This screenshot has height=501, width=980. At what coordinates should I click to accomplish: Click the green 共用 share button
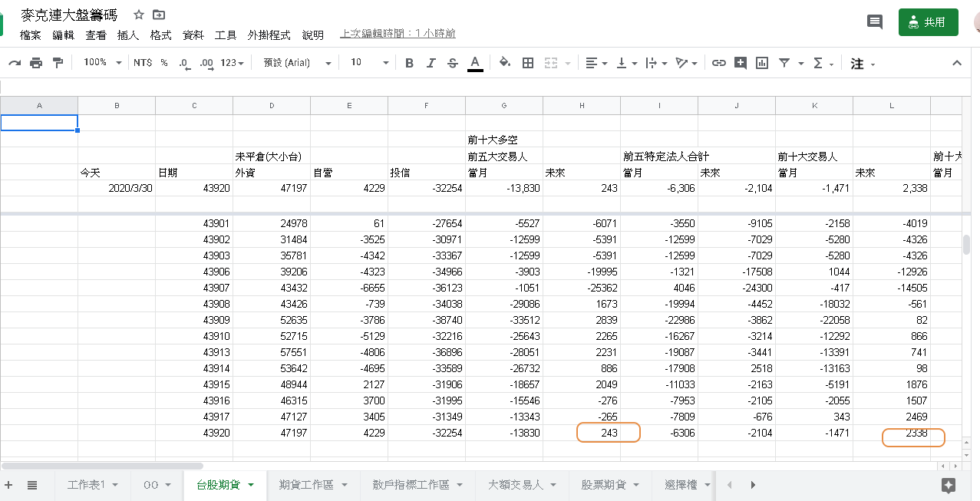[x=928, y=22]
